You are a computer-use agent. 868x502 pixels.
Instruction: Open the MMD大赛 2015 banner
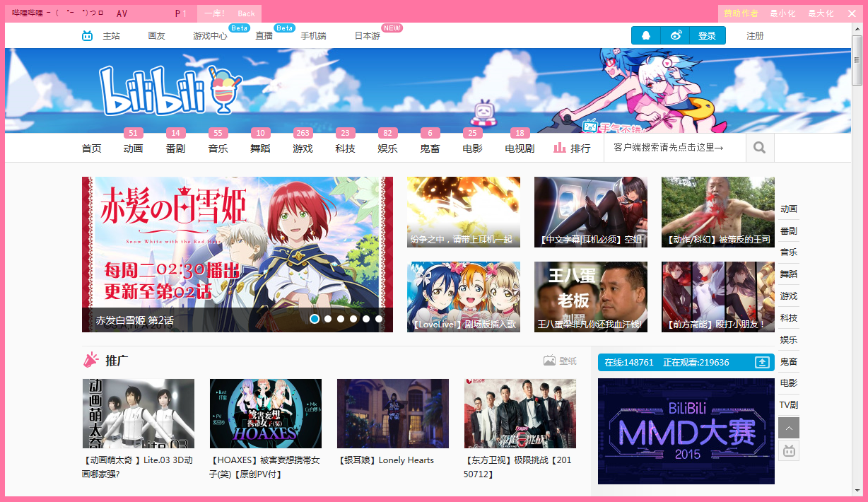[686, 431]
